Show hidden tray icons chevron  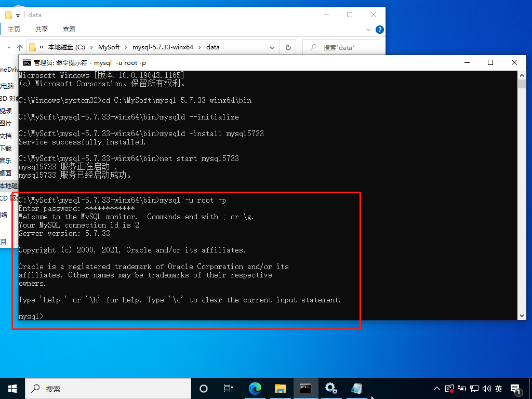[x=437, y=389]
